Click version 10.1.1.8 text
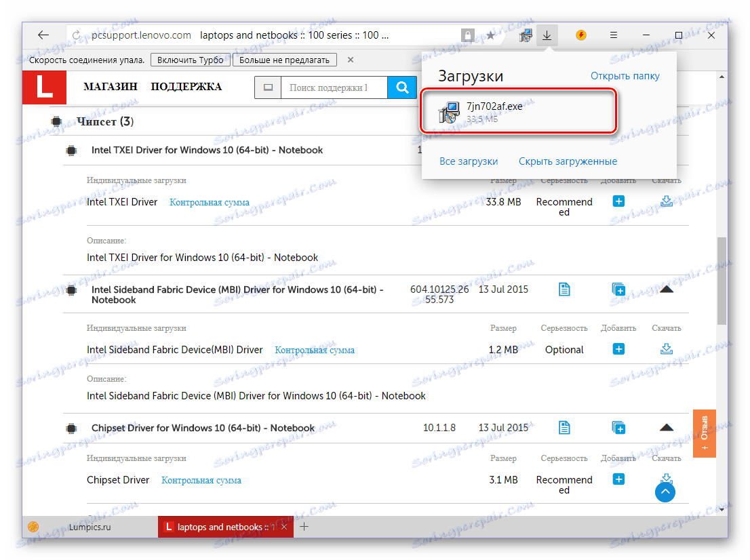Screen dimensions: 750x560 (x=439, y=428)
